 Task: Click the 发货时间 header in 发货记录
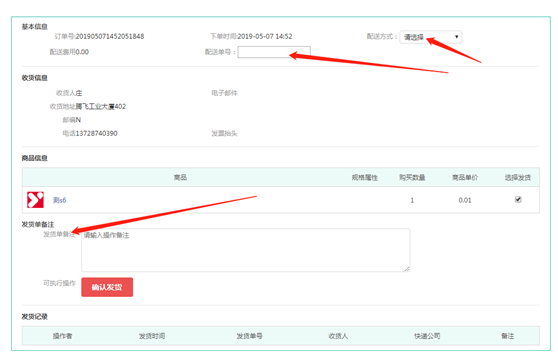point(152,336)
